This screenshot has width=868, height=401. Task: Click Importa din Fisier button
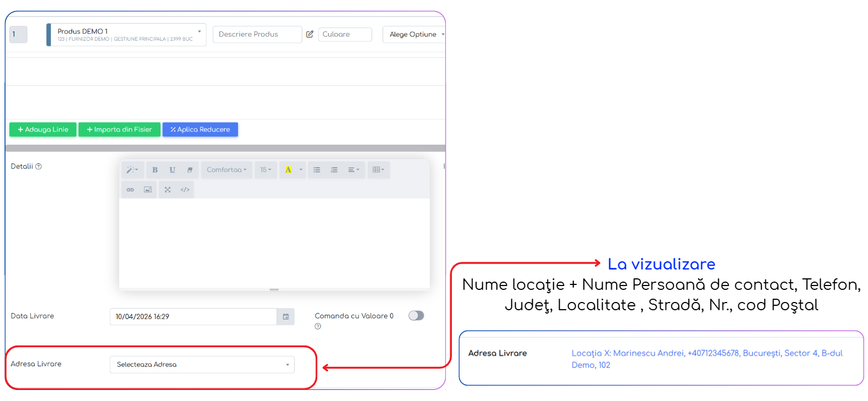[119, 130]
